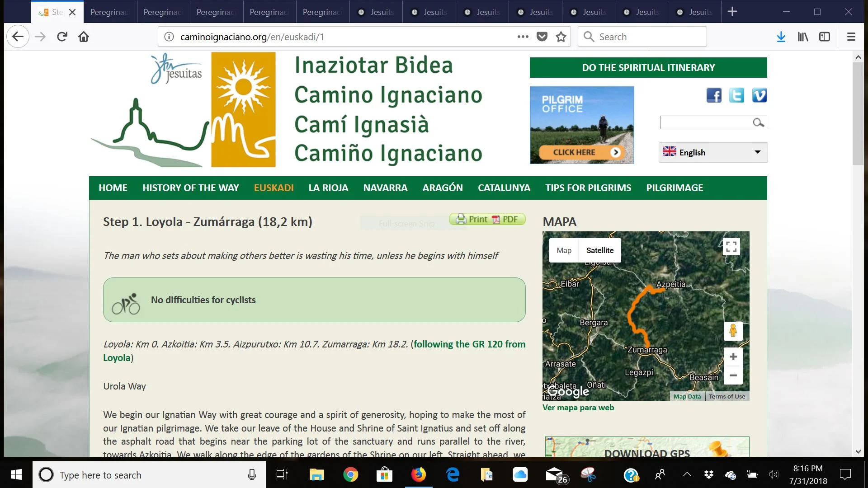This screenshot has height=488, width=868.
Task: Toggle fullscreen view of the map
Action: (x=731, y=247)
